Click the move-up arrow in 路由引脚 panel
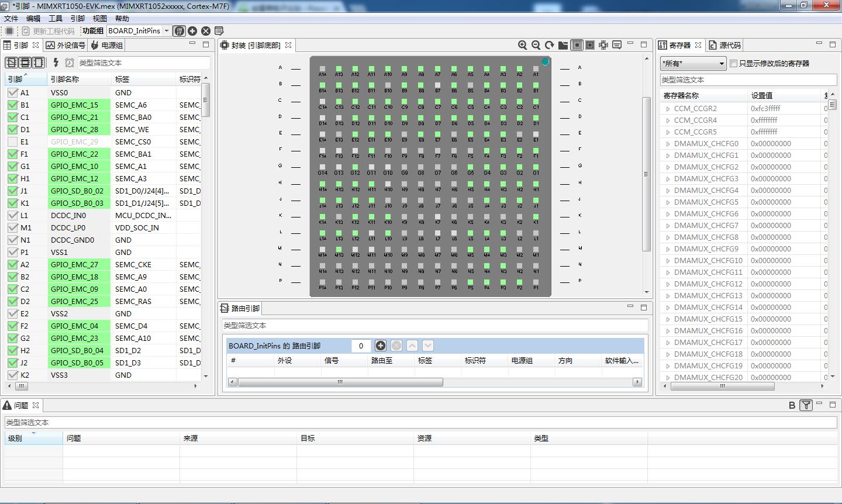842x504 pixels. coord(412,346)
